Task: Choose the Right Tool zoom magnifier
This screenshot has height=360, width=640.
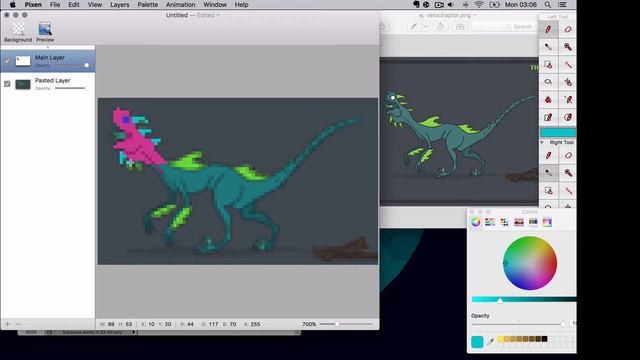Action: (x=568, y=173)
